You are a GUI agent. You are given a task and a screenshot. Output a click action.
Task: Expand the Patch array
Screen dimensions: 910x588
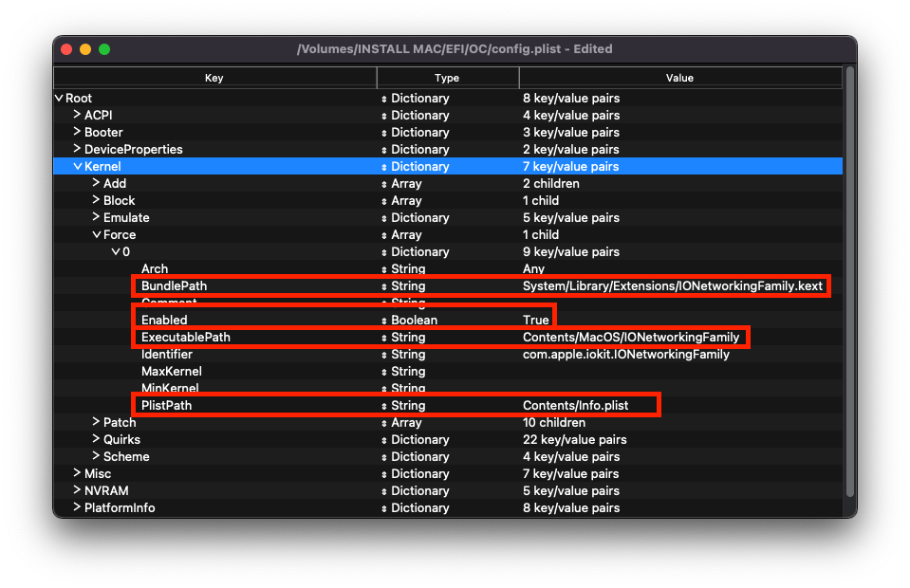click(x=96, y=423)
